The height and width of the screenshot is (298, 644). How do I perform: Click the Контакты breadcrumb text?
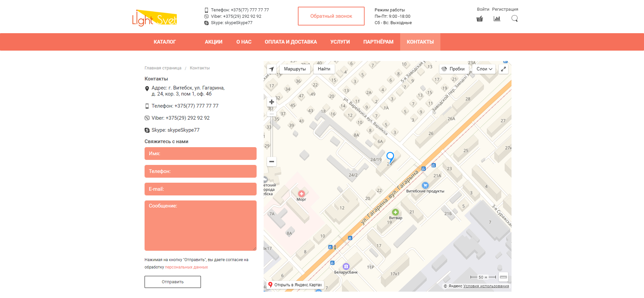tap(200, 68)
